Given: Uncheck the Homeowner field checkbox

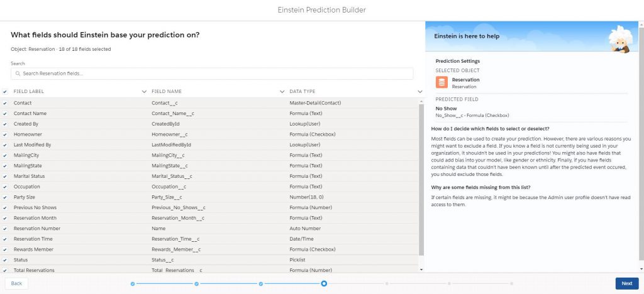Looking at the screenshot, I should (5, 134).
